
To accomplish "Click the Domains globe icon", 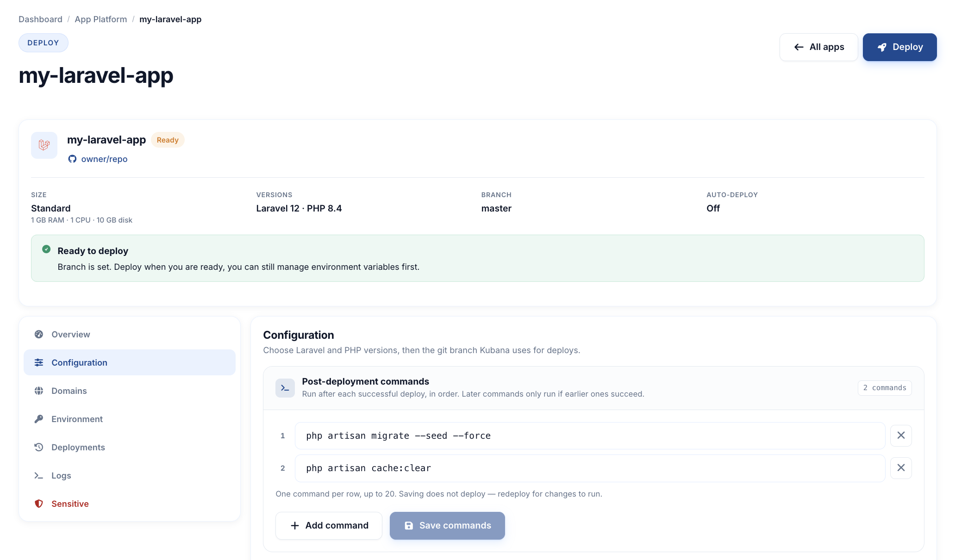I will coord(39,391).
